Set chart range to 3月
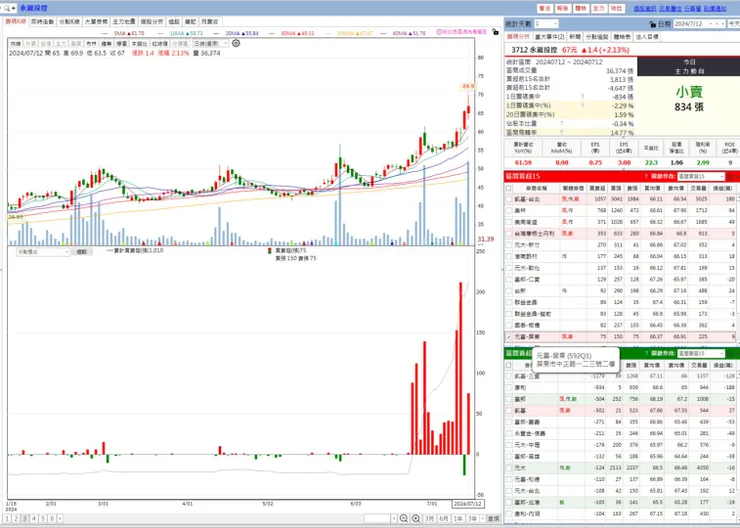 pyautogui.click(x=429, y=519)
